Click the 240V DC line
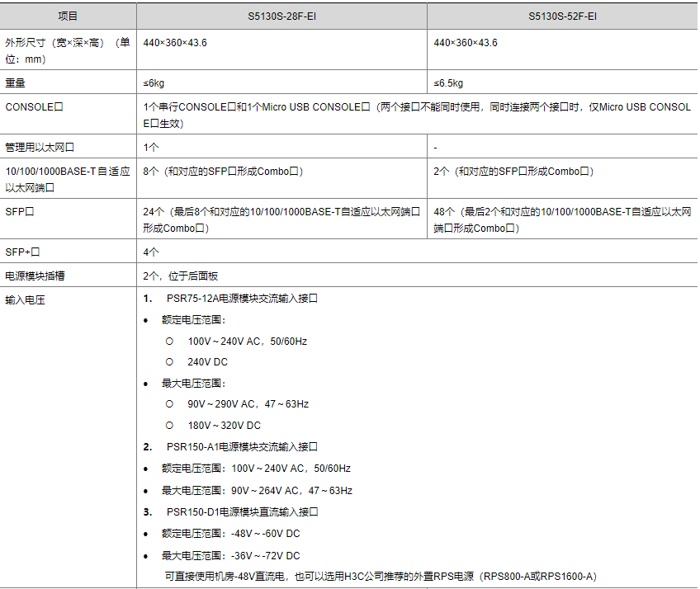 tap(207, 362)
